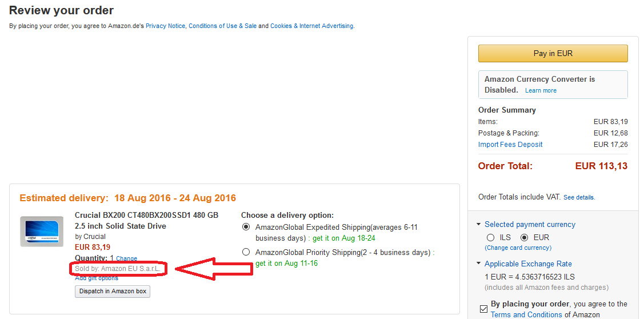Viewport: 644px width, 319px height.
Task: Click the Change card currency link
Action: [x=518, y=248]
